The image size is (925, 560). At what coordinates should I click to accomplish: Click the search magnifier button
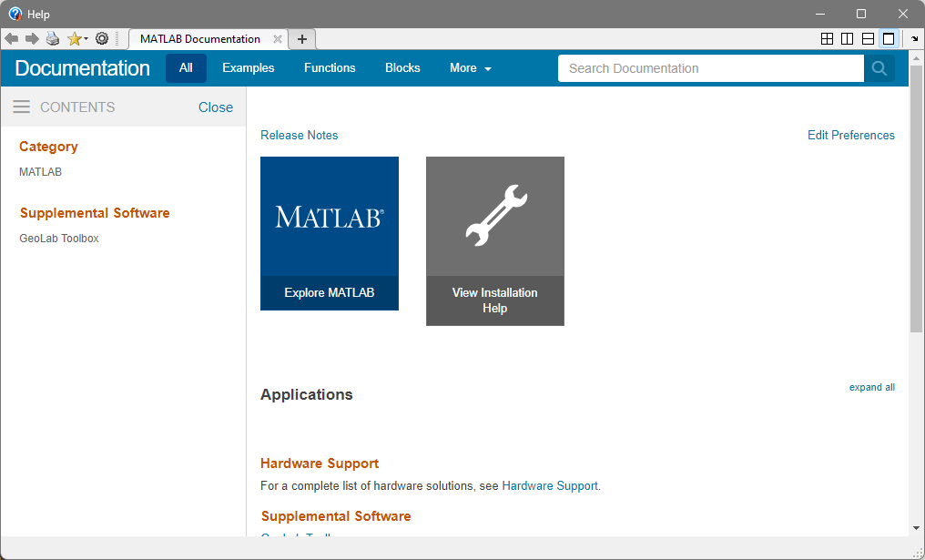click(879, 68)
